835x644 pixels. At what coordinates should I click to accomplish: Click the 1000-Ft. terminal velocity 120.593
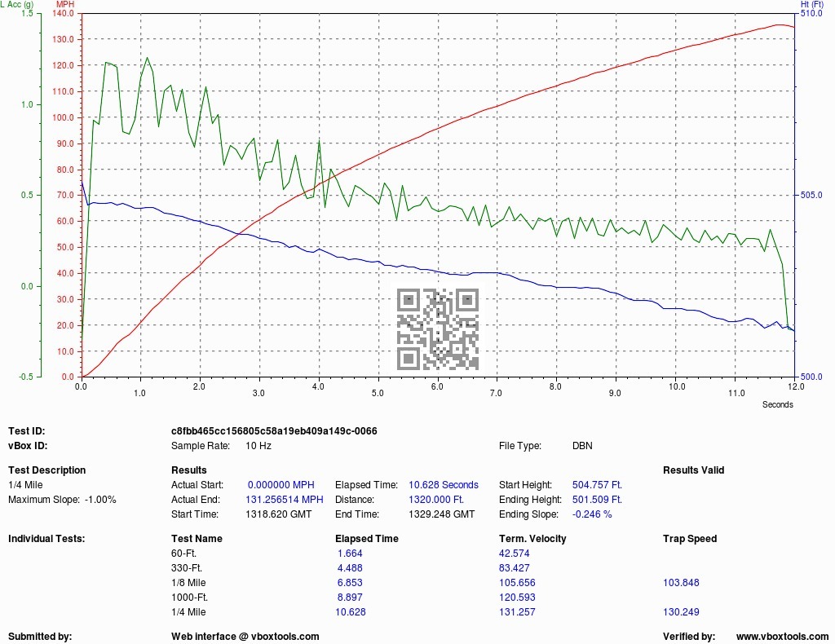point(517,598)
